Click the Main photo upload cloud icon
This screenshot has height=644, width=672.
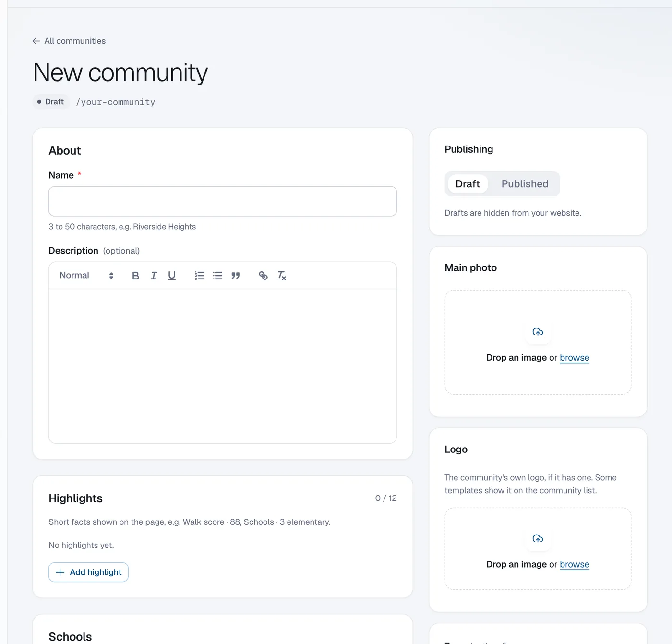(x=538, y=332)
